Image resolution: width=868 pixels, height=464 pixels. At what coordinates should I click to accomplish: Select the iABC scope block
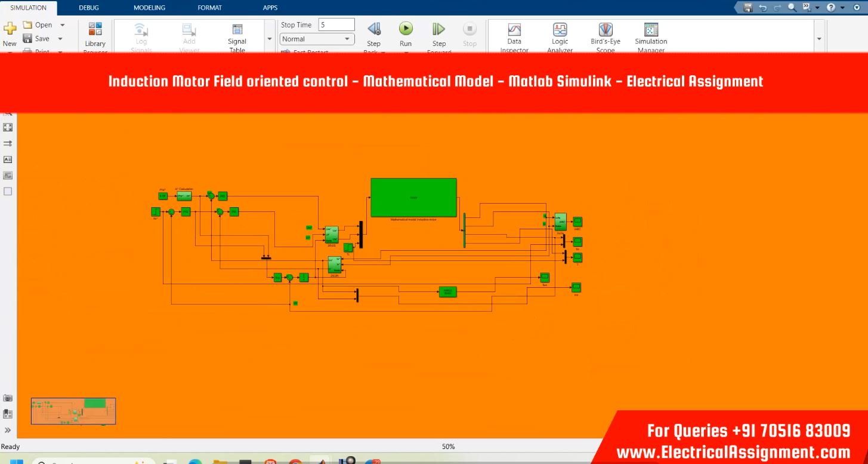577,222
